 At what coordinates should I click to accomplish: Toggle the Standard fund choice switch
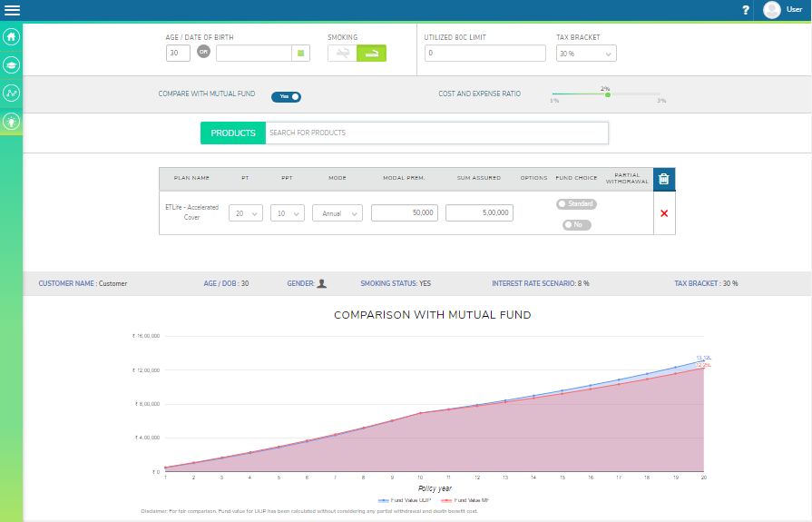tap(576, 204)
